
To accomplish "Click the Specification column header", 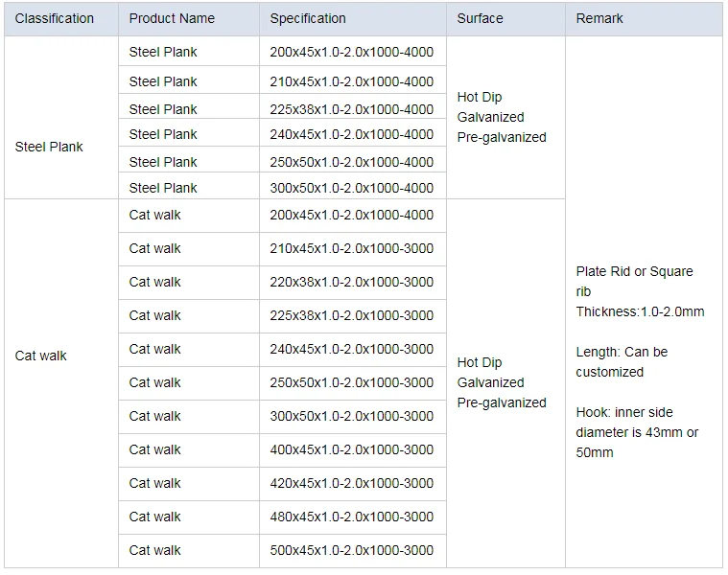I will click(x=308, y=18).
